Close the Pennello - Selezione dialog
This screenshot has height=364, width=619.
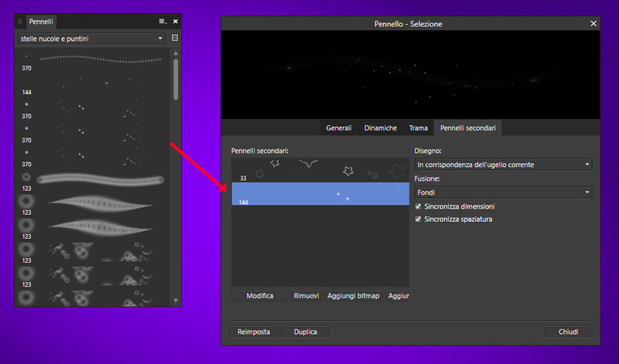(593, 24)
